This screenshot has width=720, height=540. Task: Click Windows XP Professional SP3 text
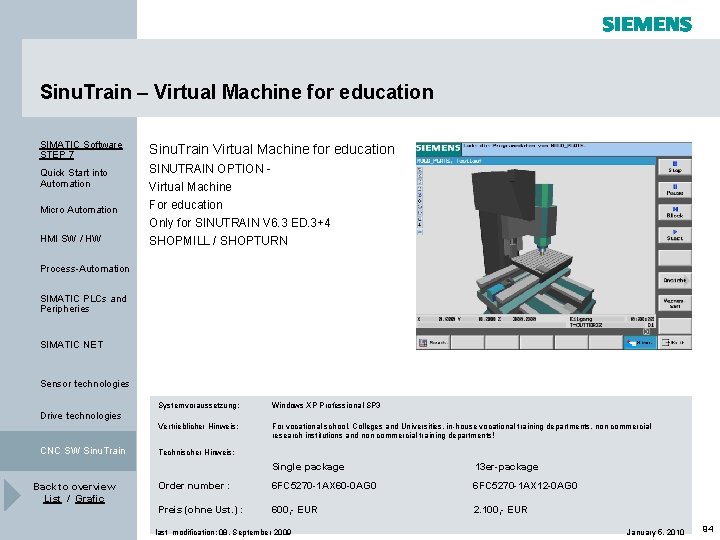tap(326, 405)
